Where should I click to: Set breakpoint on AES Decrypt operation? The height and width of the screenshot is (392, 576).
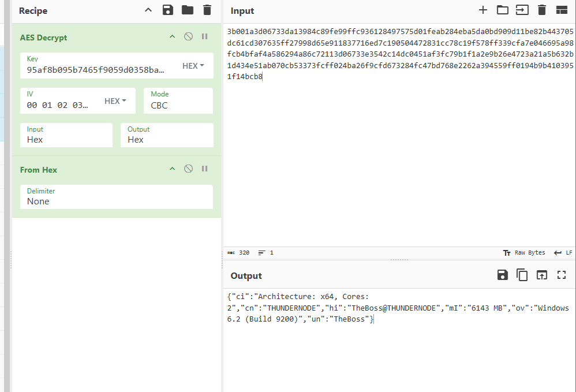(x=204, y=37)
